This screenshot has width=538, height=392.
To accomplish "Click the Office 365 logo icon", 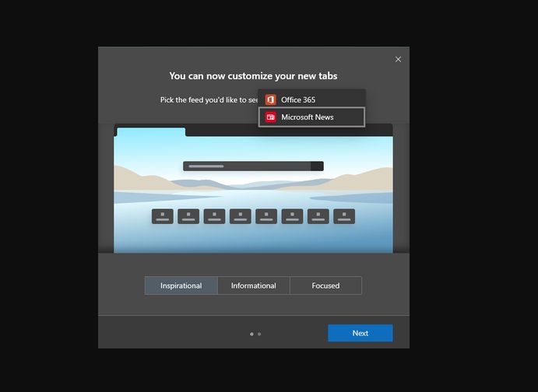I will coord(271,100).
